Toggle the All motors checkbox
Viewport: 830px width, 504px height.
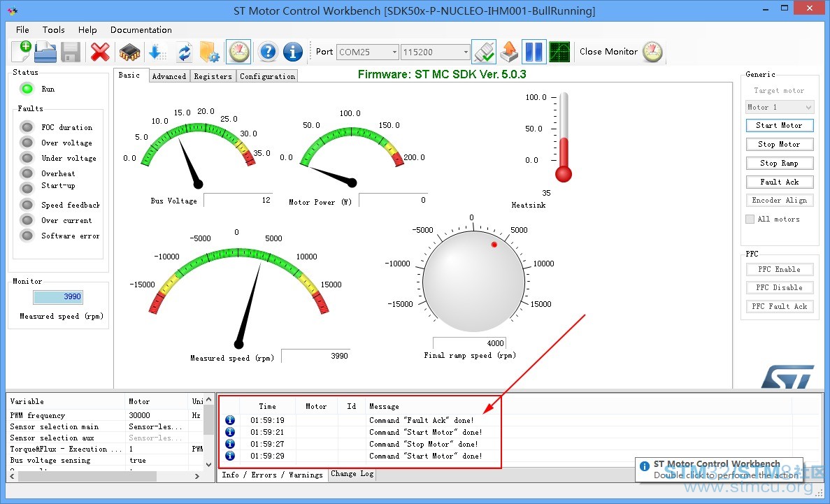coord(750,219)
